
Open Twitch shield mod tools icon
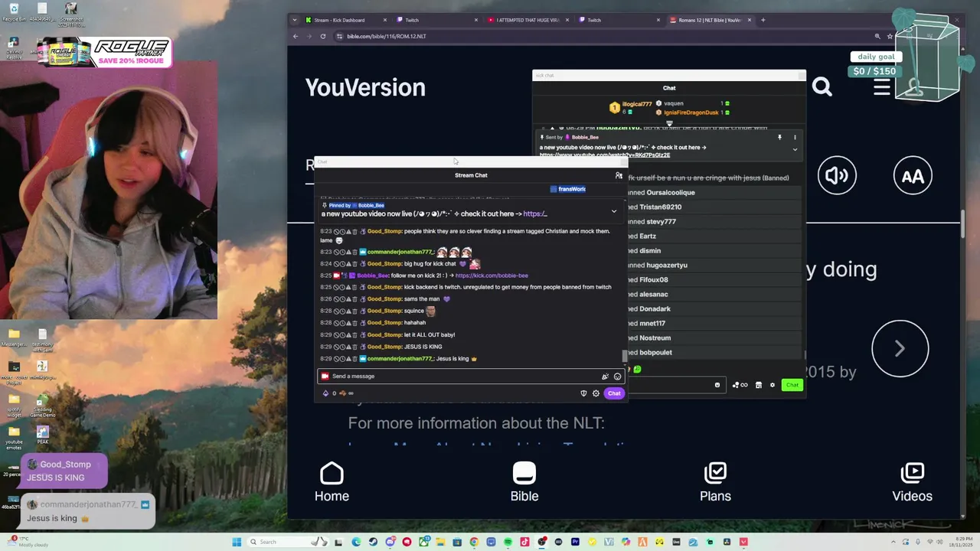583,393
